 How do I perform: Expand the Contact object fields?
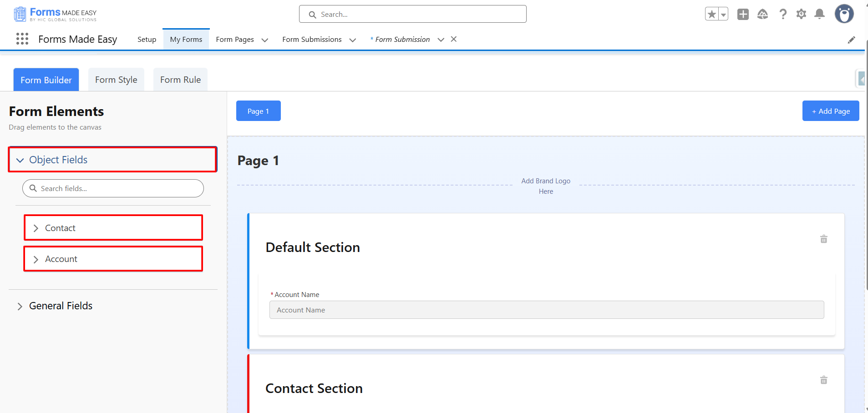click(x=36, y=228)
